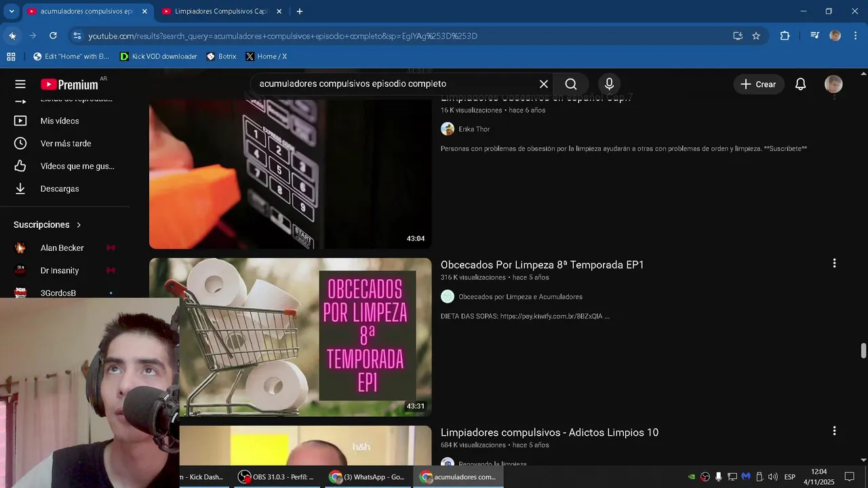
Task: Open Botrix bookmark
Action: click(x=221, y=57)
